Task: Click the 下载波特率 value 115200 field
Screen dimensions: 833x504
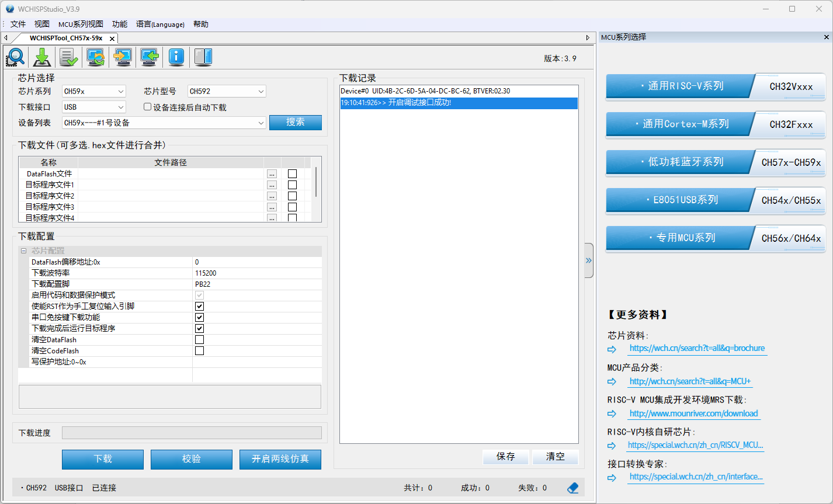Action: coord(257,273)
